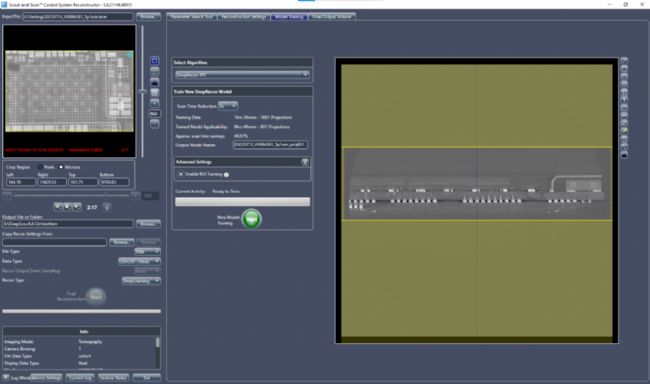Open the Scan Time Reduction dropdown
This screenshot has height=384, width=650.
click(x=228, y=106)
